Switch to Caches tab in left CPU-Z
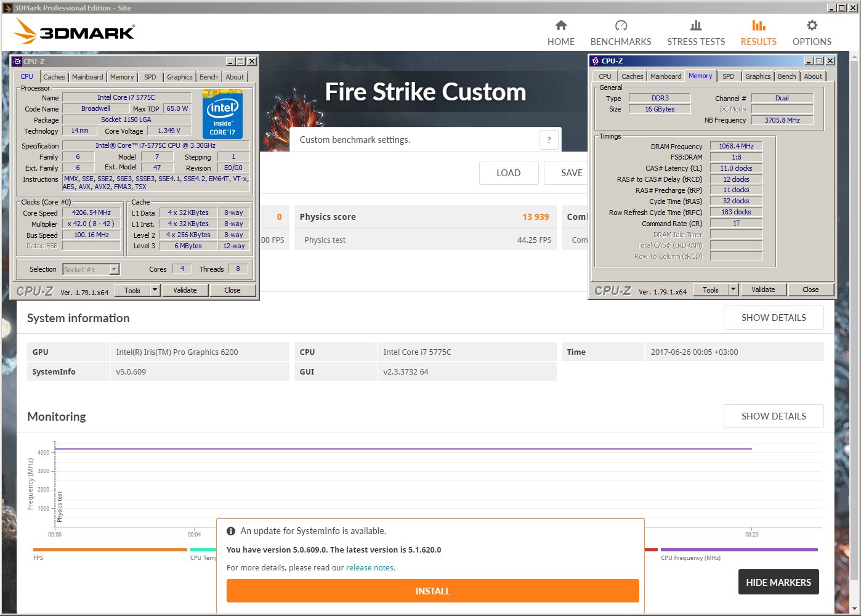This screenshot has width=861, height=616. (x=54, y=77)
